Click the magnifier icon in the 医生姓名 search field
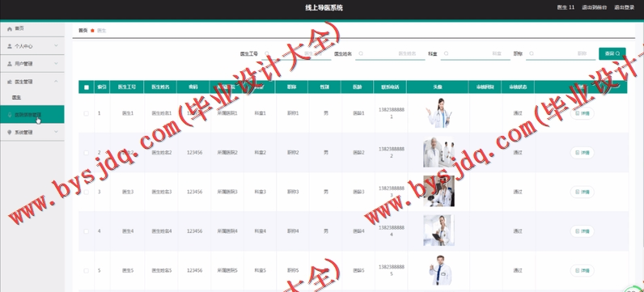The image size is (644, 292). tap(361, 53)
